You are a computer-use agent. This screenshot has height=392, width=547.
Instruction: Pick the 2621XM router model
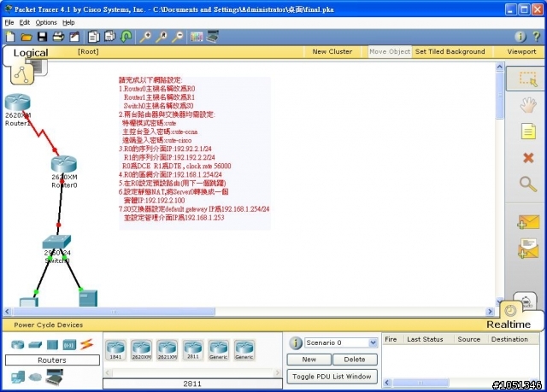tap(168, 349)
